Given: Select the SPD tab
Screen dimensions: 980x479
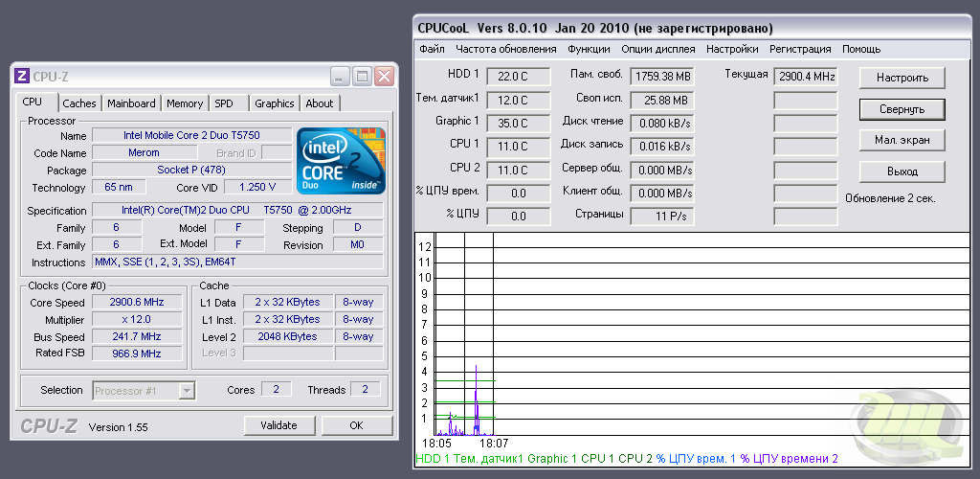Looking at the screenshot, I should click(x=224, y=103).
